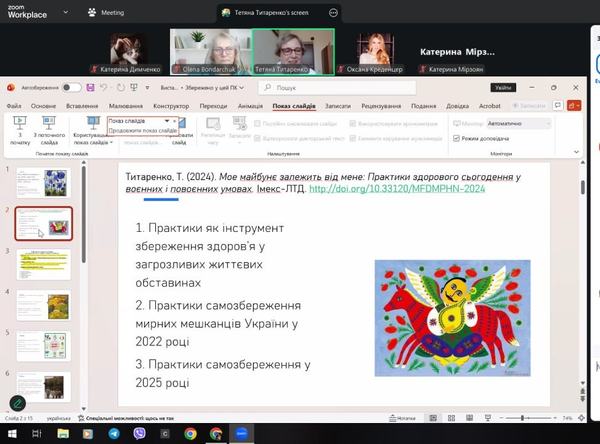Switch to the Transitions ribbon tab

point(213,105)
